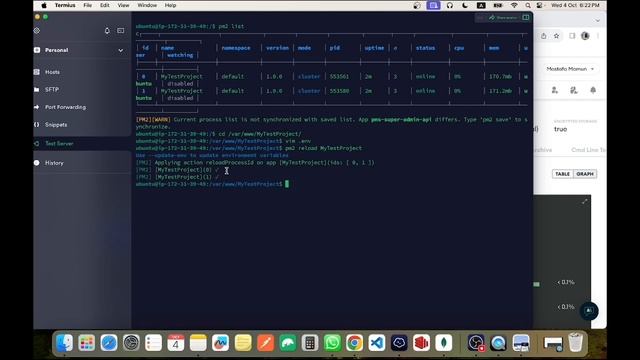Open the SFTP section

click(52, 89)
